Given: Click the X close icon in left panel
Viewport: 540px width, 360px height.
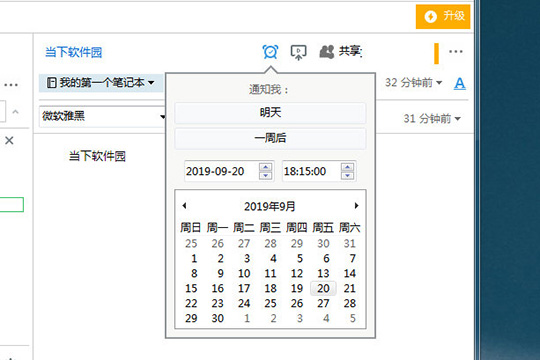Looking at the screenshot, I should coord(9,140).
